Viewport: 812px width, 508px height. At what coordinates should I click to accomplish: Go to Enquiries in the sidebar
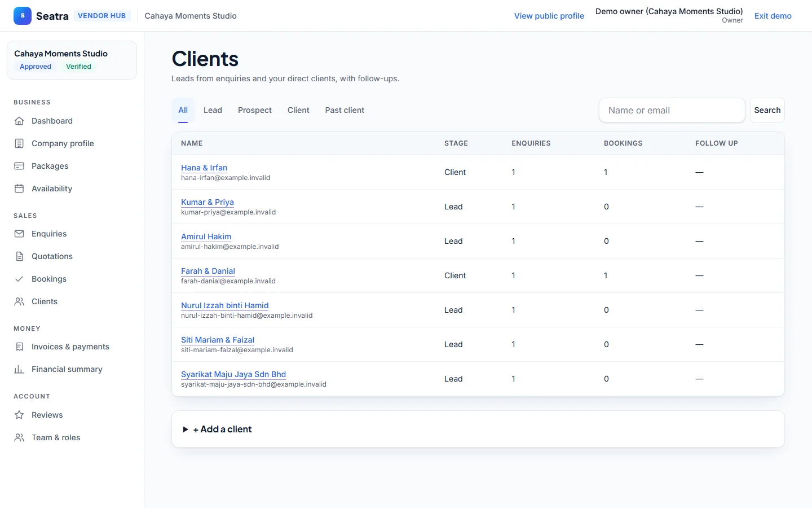(x=72, y=234)
